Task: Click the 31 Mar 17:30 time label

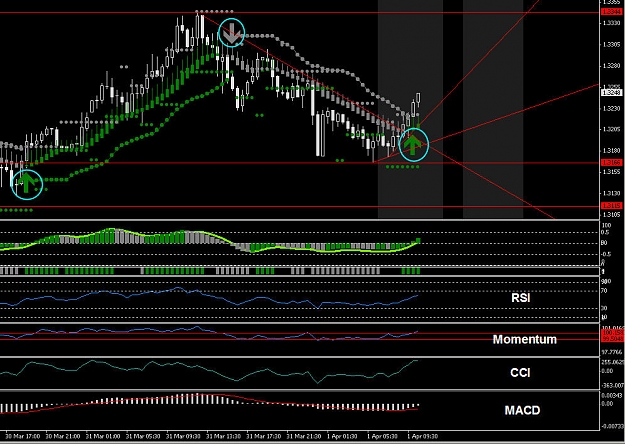Action: 264,436
